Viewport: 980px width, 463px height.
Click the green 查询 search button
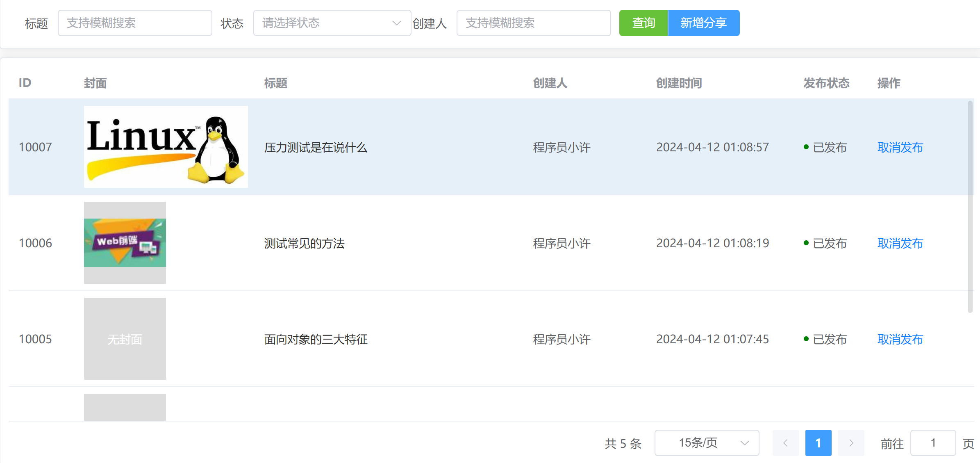(643, 23)
